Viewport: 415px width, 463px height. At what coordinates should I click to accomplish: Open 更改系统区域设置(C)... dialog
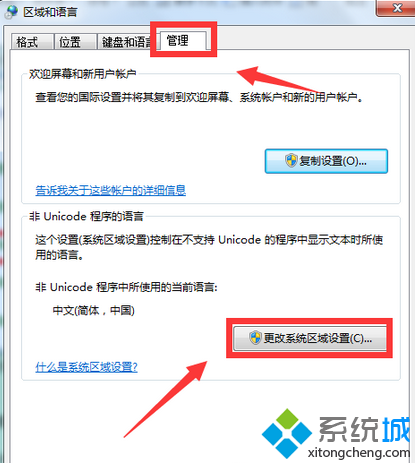point(310,338)
